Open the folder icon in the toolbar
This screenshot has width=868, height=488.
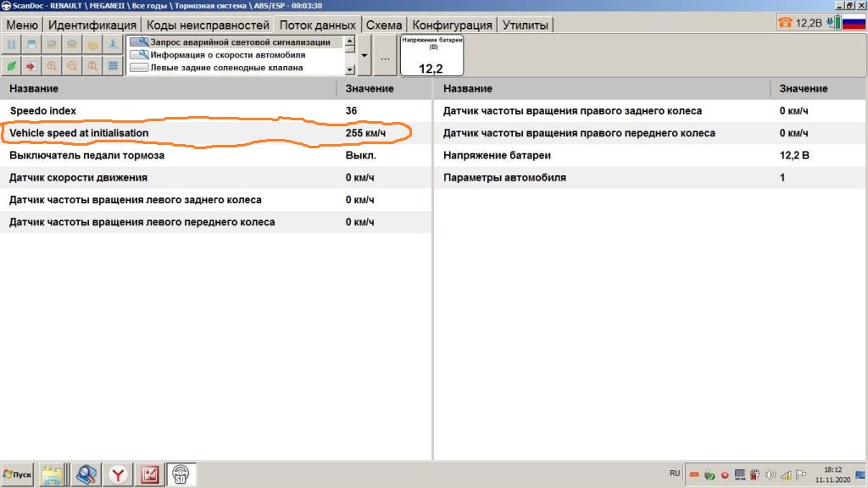(x=92, y=45)
